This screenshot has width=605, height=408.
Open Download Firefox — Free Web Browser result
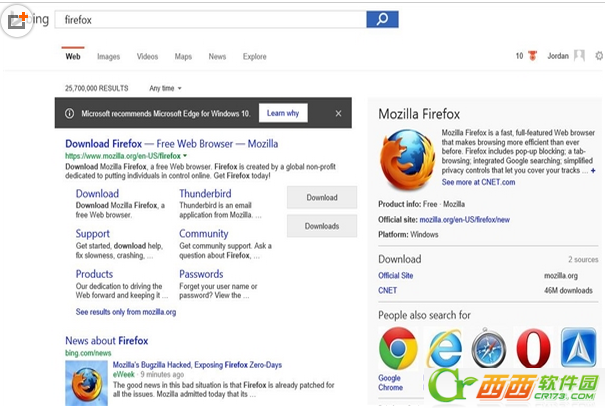point(171,144)
